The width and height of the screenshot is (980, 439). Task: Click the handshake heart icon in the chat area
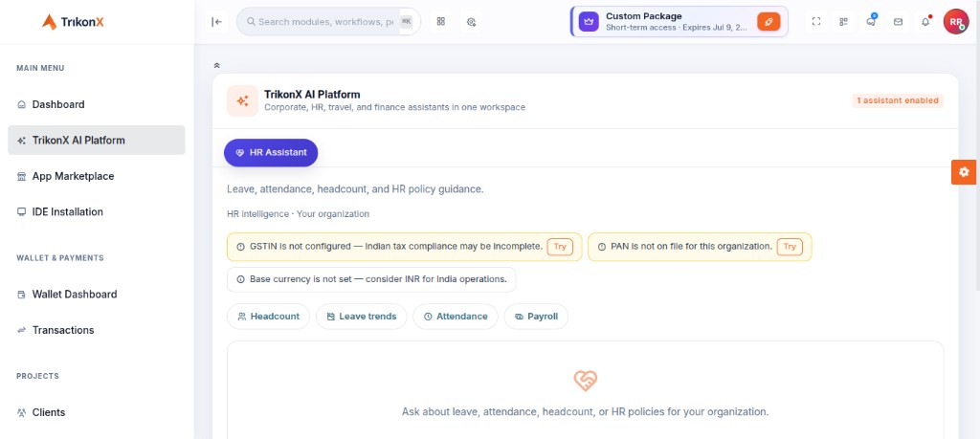coord(585,381)
